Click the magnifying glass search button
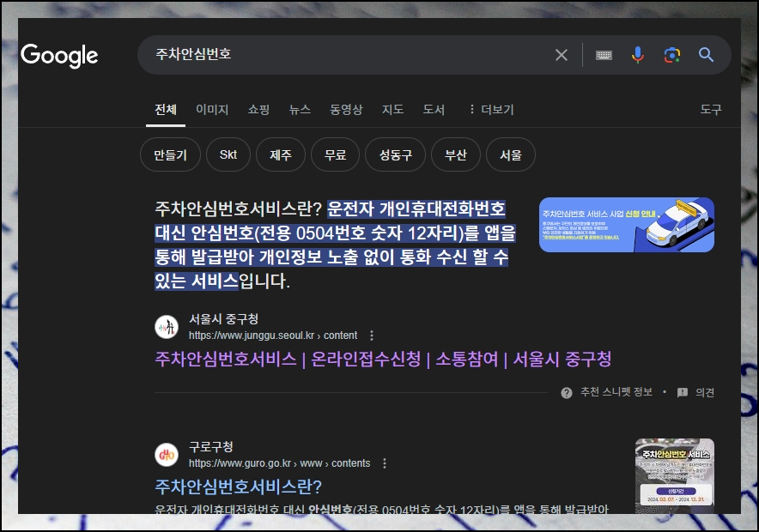 pyautogui.click(x=706, y=55)
